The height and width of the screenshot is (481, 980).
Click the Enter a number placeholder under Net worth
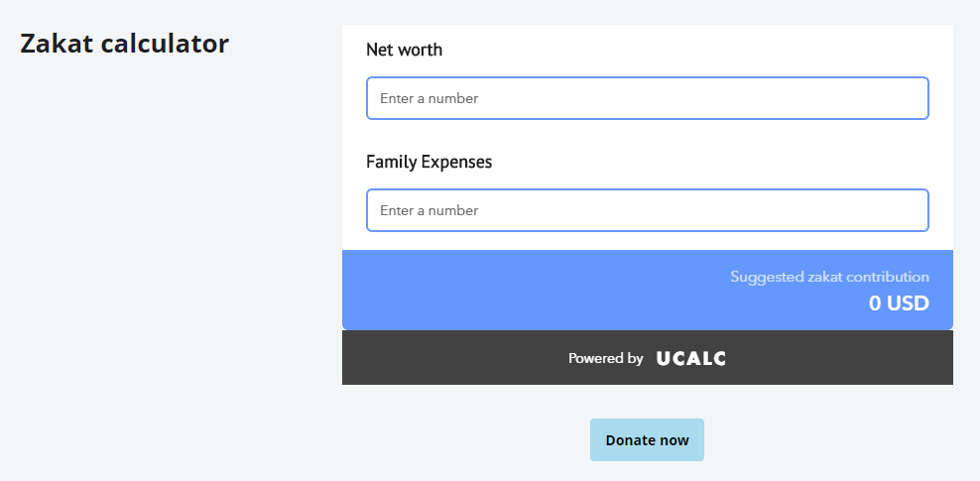pos(429,98)
